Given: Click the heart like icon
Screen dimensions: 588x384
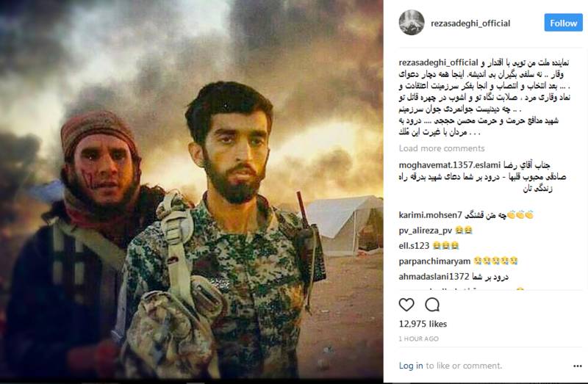Looking at the screenshot, I should (x=406, y=305).
